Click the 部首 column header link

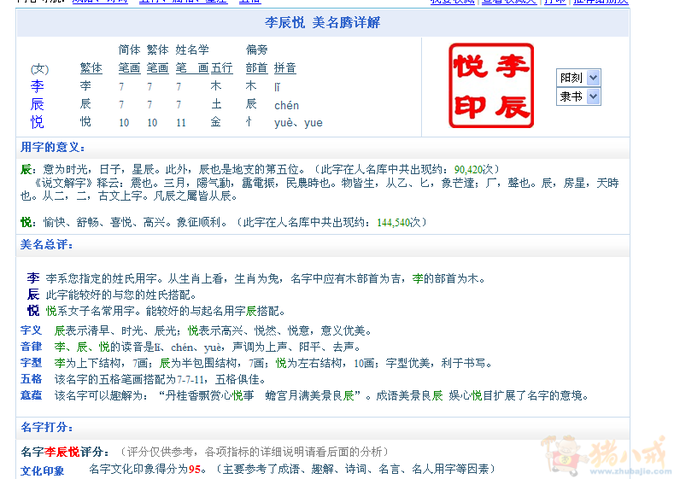pyautogui.click(x=257, y=68)
